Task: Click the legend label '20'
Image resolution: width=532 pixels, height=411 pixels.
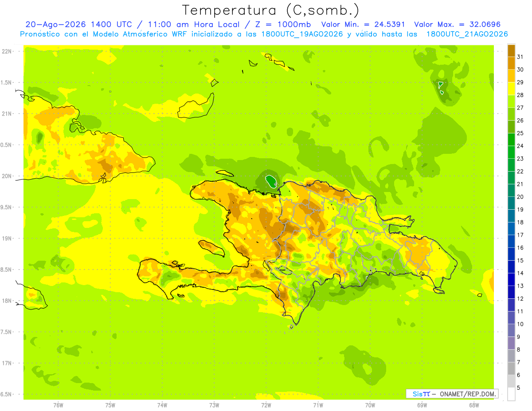Action: click(x=520, y=197)
